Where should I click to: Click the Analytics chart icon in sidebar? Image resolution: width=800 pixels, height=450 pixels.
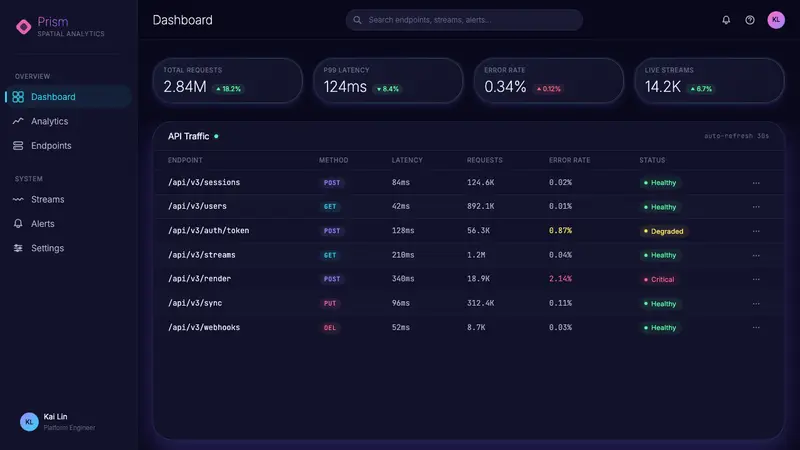click(x=18, y=121)
